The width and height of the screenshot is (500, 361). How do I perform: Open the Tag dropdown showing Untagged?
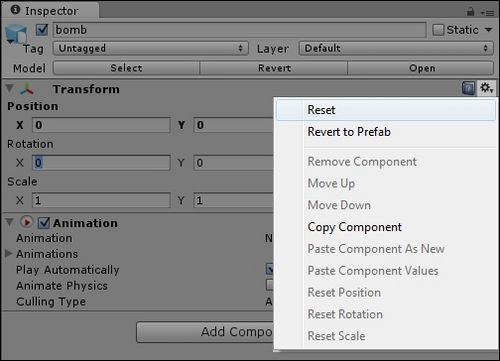click(151, 48)
